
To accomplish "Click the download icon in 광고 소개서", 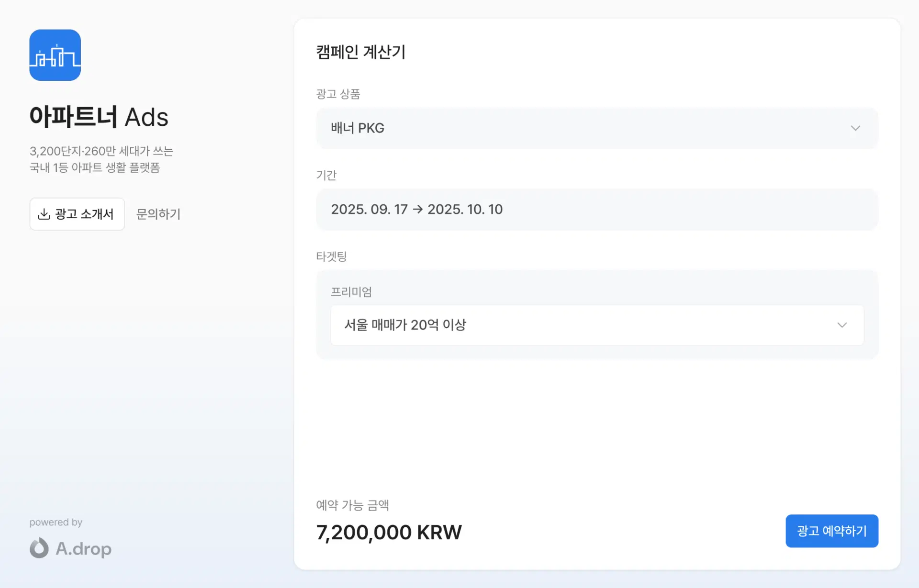I will tap(44, 214).
